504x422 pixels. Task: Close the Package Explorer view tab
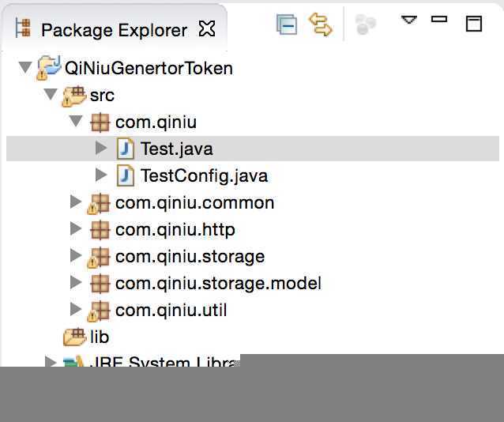point(207,28)
